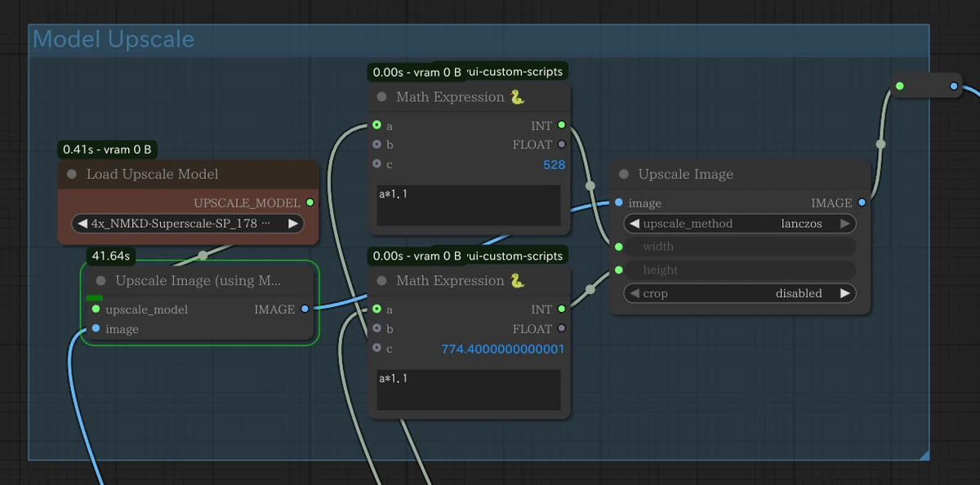Open the 4x_NMKD-Superscale model dropdown
This screenshot has height=485, width=980.
coord(188,223)
